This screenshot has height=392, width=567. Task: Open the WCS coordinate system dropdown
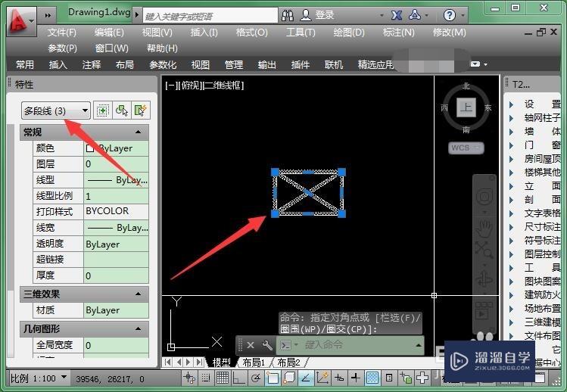pyautogui.click(x=466, y=148)
